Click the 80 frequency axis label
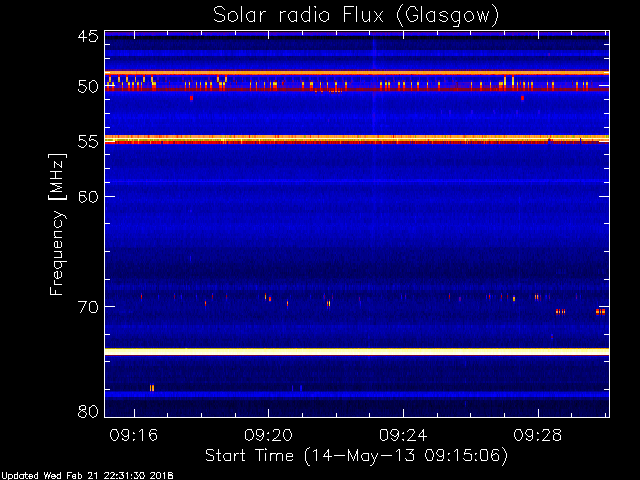 tap(88, 411)
